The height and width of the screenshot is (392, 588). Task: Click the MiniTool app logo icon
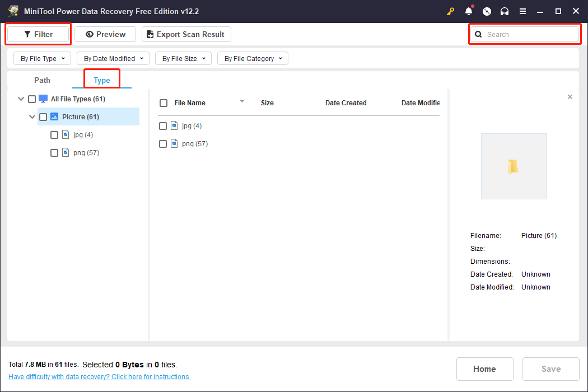point(13,11)
